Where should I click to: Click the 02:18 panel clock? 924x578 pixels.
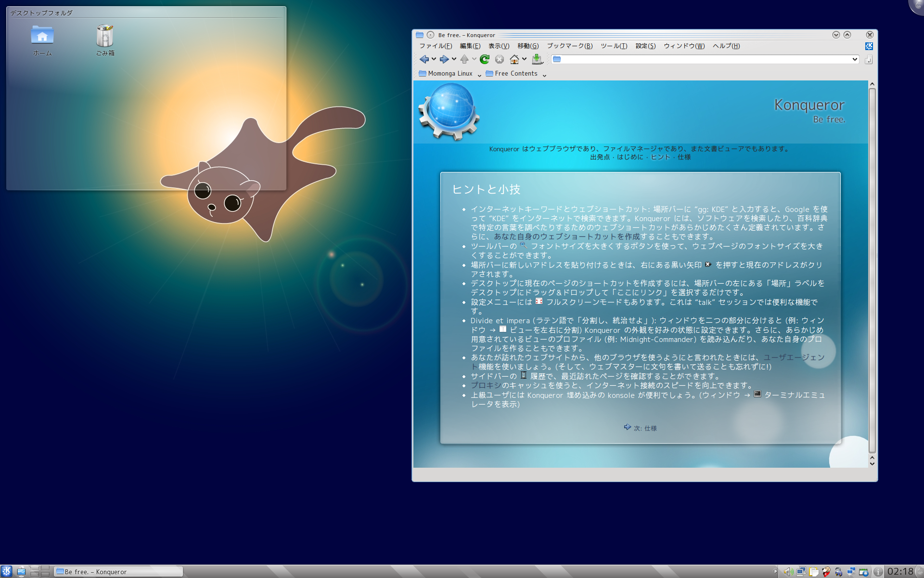[x=900, y=572]
